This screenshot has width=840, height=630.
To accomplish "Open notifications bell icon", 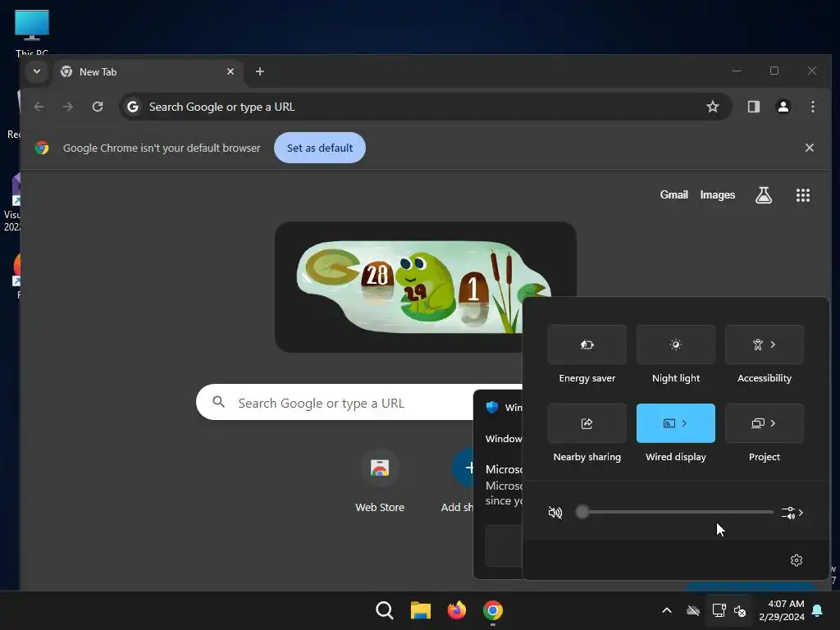I will (818, 610).
